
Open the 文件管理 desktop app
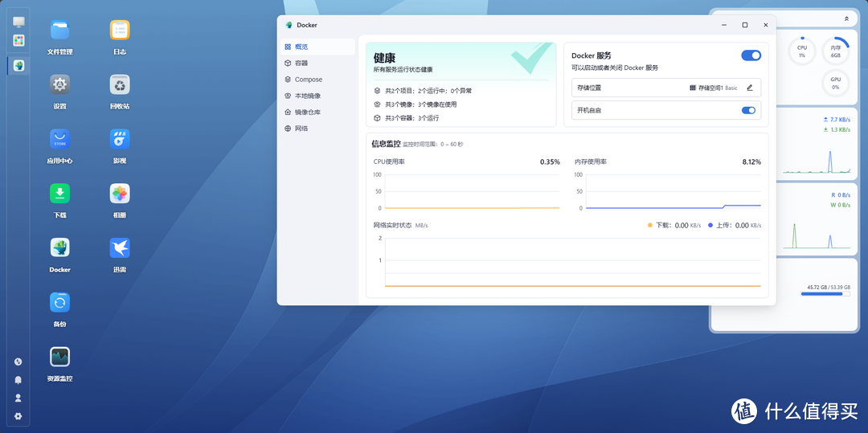click(59, 31)
